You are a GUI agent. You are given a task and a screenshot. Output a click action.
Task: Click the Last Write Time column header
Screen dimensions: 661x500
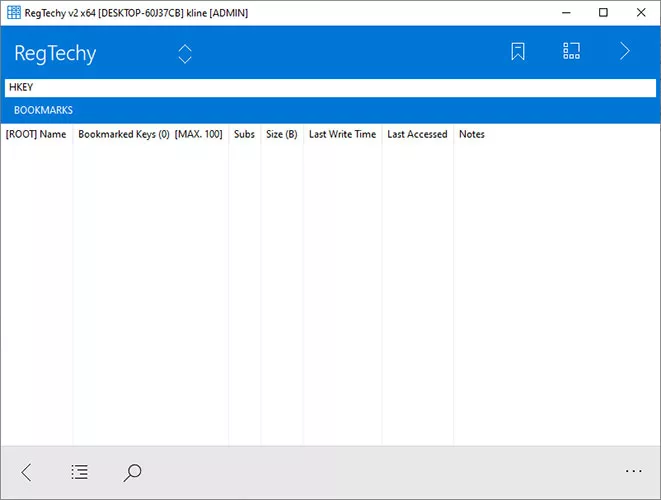pyautogui.click(x=342, y=134)
